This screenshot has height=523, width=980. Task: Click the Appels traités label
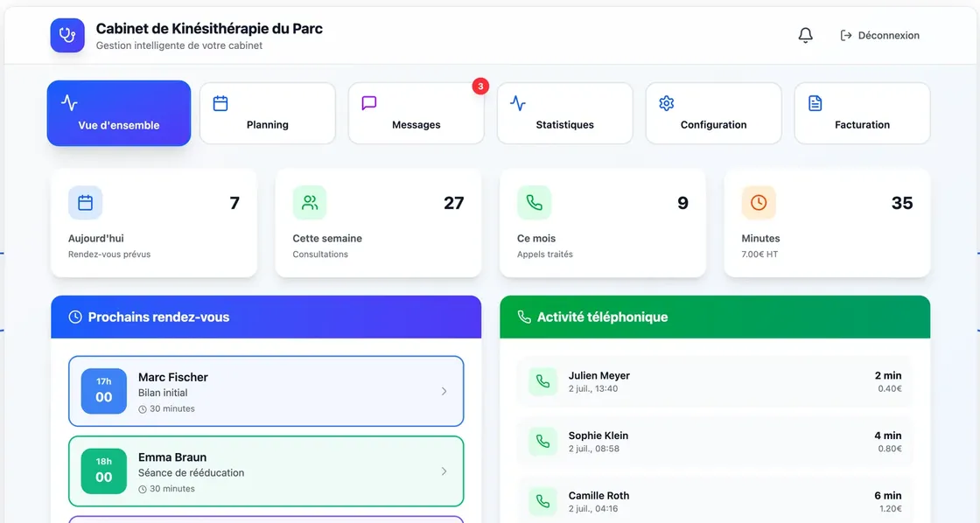point(545,255)
